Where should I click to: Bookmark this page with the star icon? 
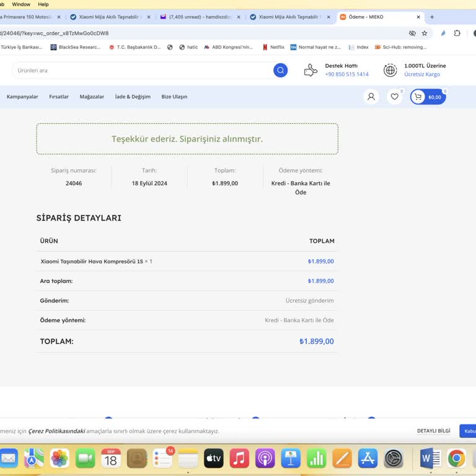[x=425, y=33]
